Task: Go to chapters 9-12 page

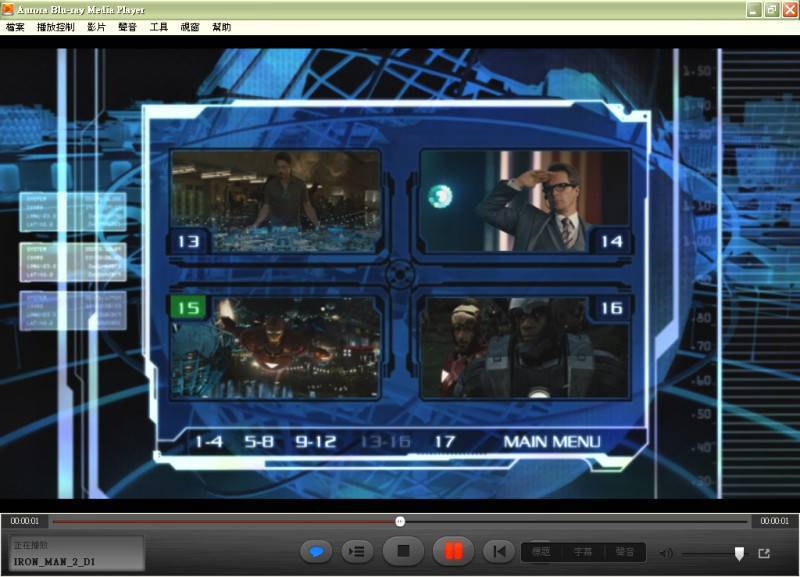Action: click(x=316, y=441)
